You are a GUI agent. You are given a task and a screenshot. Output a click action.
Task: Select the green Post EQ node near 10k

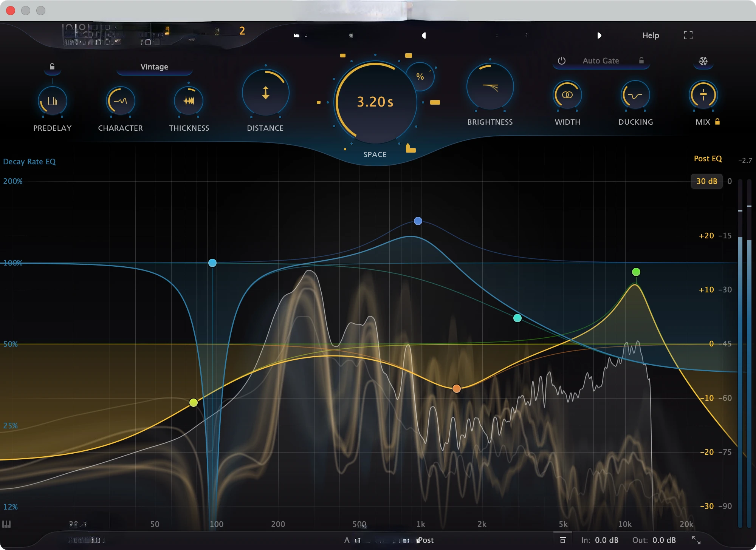pos(636,272)
